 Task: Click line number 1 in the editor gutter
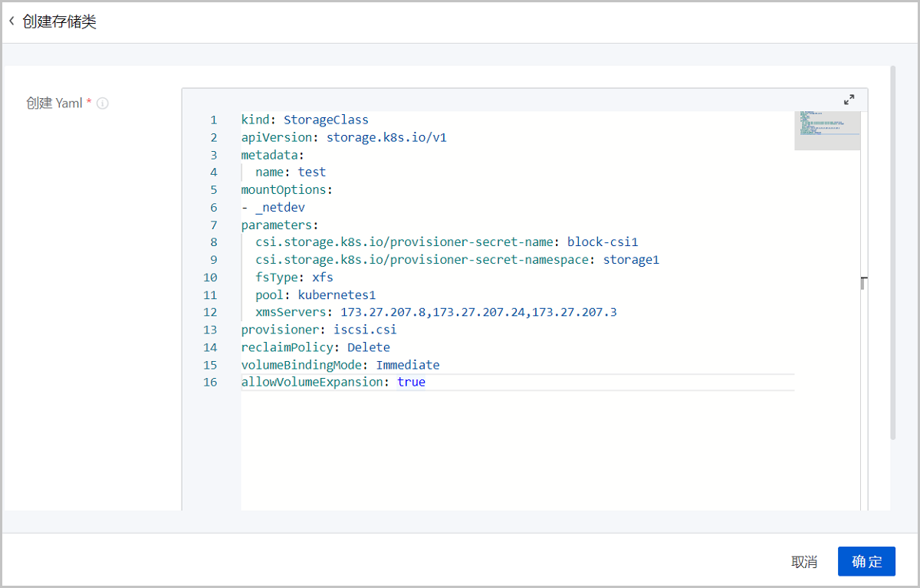click(213, 120)
